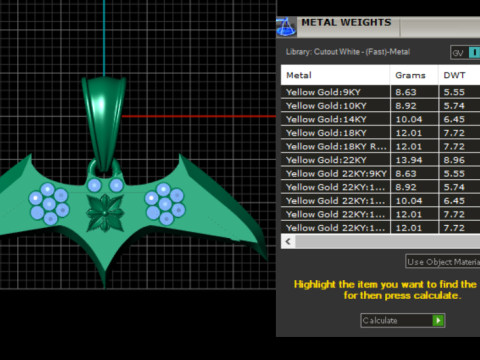Select the Yellow Gold:9KY row
This screenshot has height=360, width=480.
[x=381, y=92]
